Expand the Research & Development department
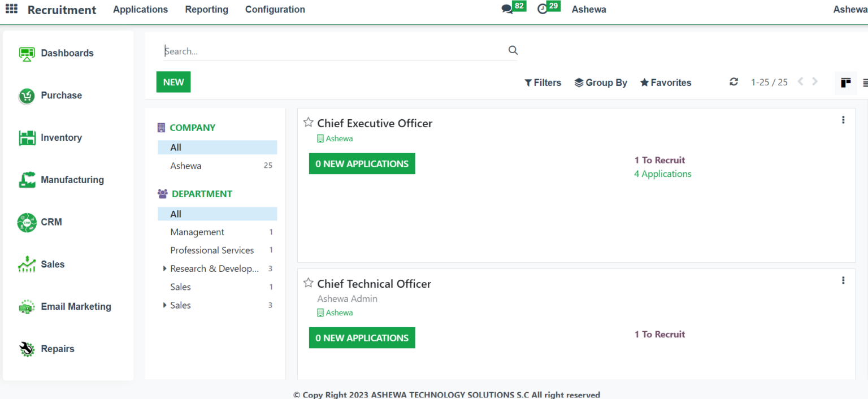 164,268
